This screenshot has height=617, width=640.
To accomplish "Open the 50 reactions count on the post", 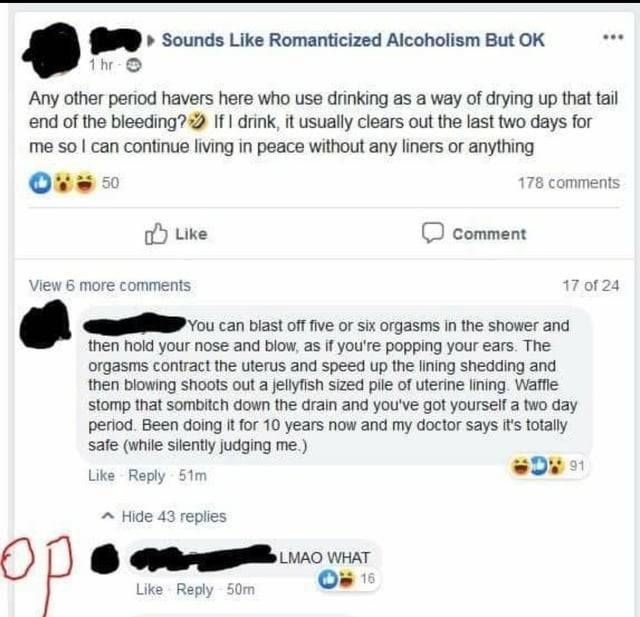I will point(110,183).
